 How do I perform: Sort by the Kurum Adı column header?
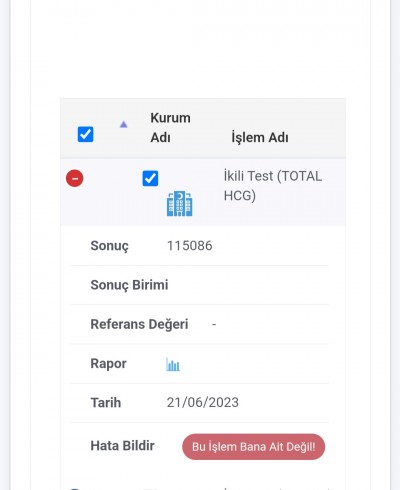click(x=170, y=128)
